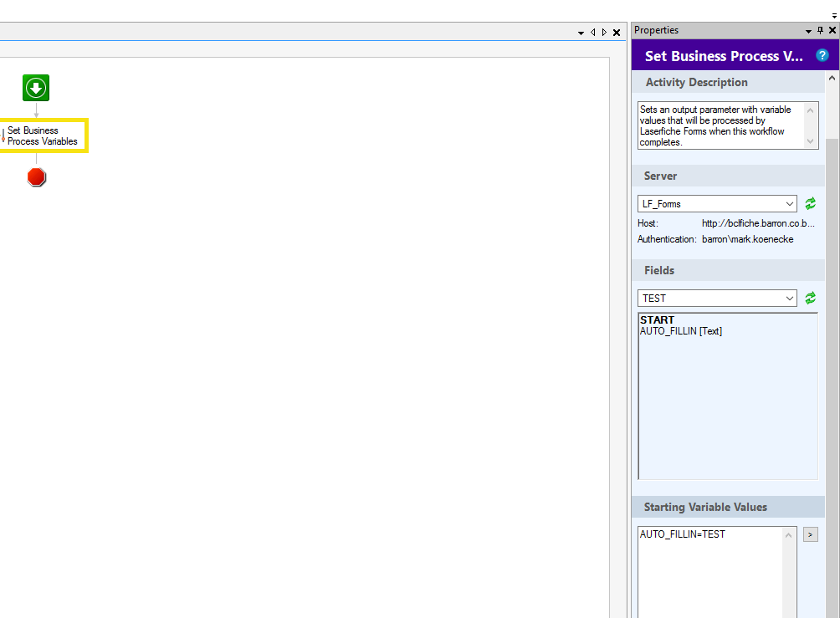Select the Set Business Process Variables activity
This screenshot has height=618, width=840.
(x=43, y=135)
